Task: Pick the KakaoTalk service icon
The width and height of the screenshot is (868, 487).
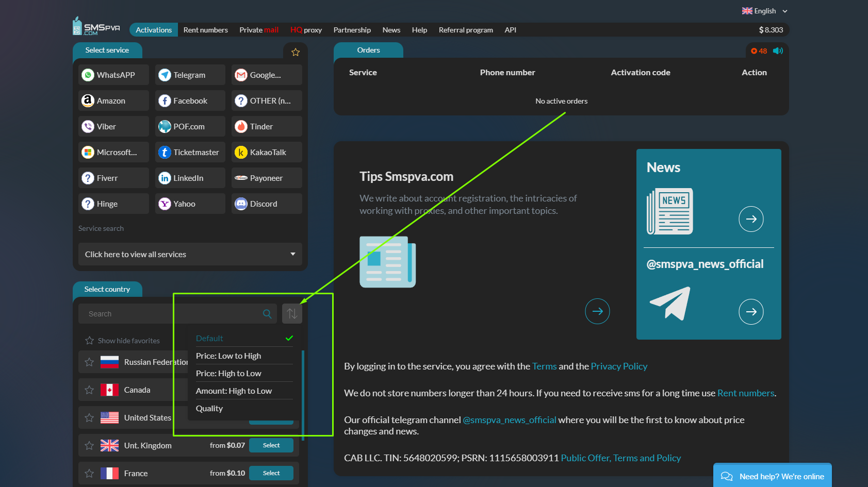Action: coord(241,153)
